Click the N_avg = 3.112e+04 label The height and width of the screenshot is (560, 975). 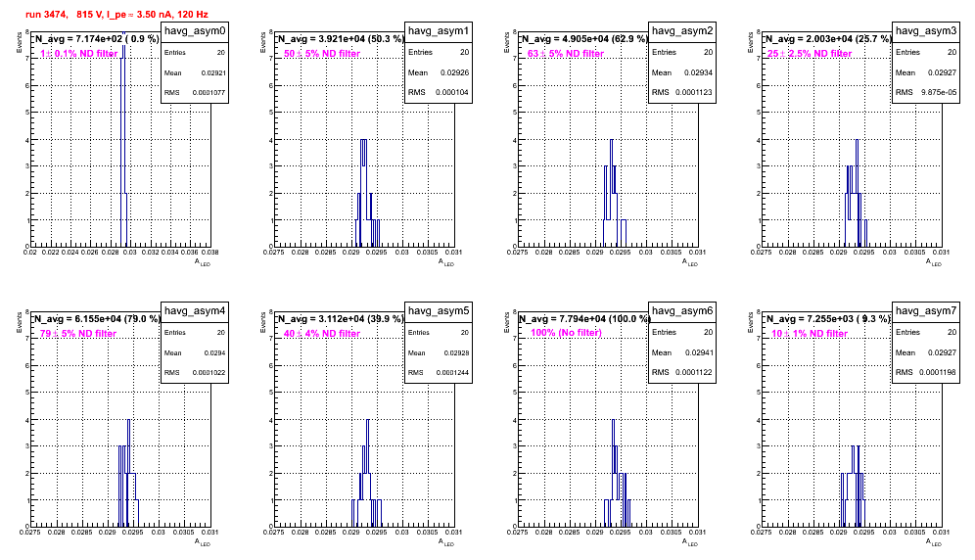click(340, 319)
